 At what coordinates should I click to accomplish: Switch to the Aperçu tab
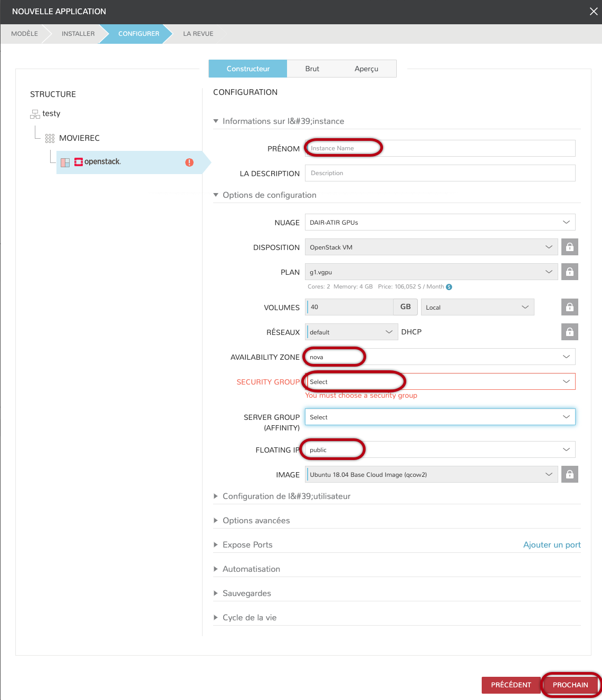366,69
